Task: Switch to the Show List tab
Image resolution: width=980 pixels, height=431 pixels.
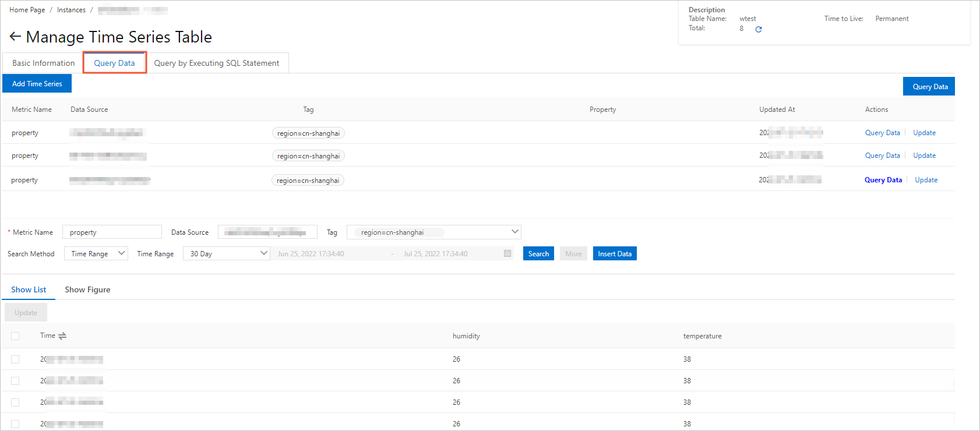Action: click(29, 289)
